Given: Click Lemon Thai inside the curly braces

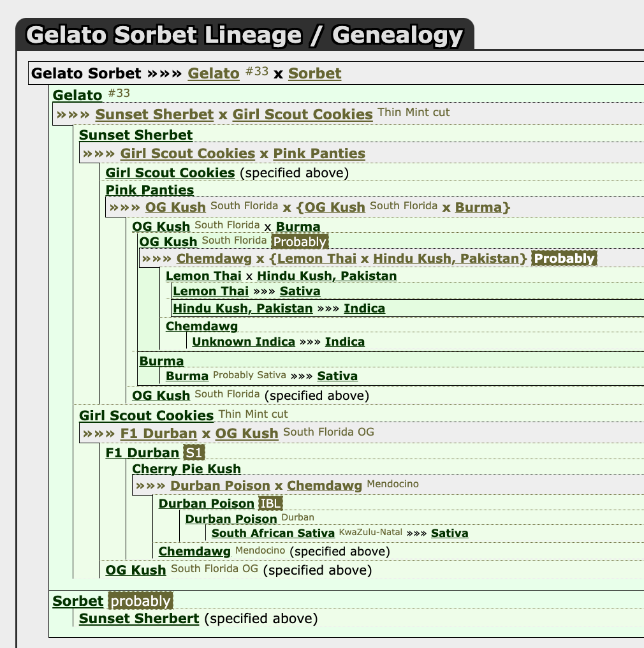Looking at the screenshot, I should coord(317,258).
